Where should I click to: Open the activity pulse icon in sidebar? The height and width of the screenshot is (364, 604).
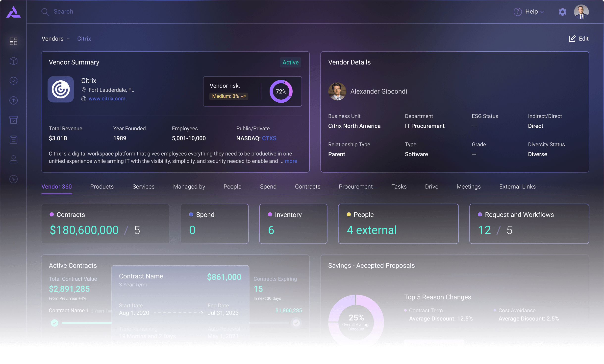pos(13,179)
